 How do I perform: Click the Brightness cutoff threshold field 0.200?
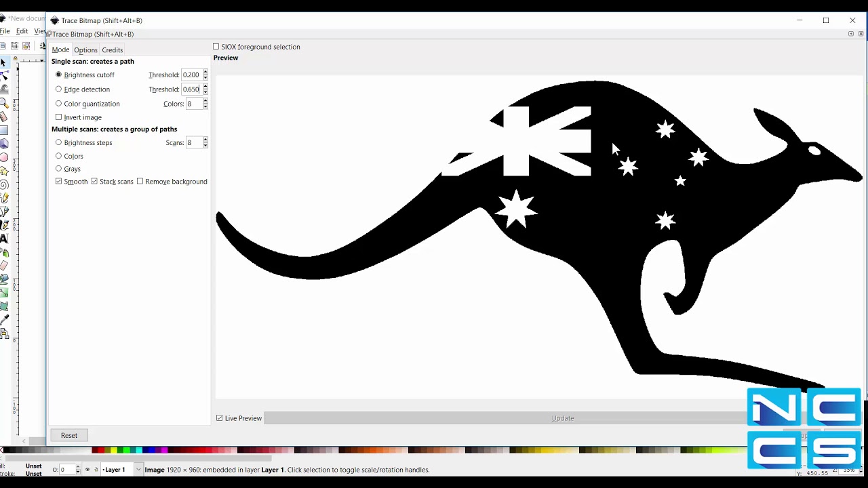pyautogui.click(x=191, y=75)
